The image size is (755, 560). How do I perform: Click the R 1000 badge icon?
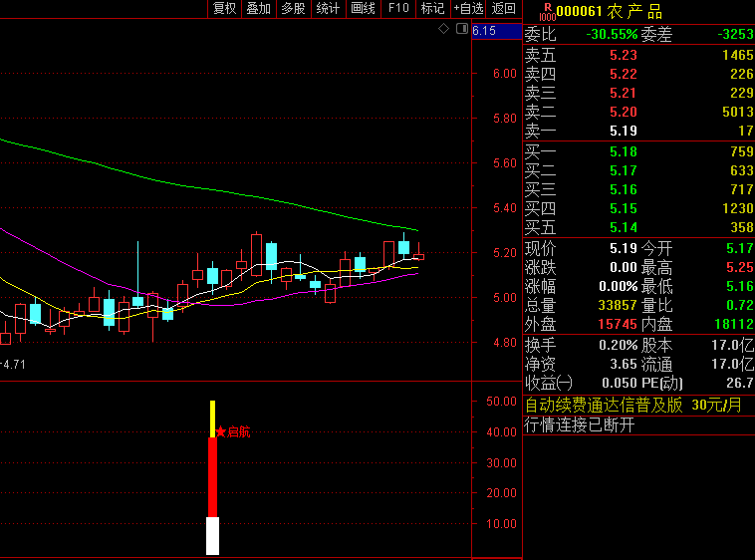pos(548,12)
